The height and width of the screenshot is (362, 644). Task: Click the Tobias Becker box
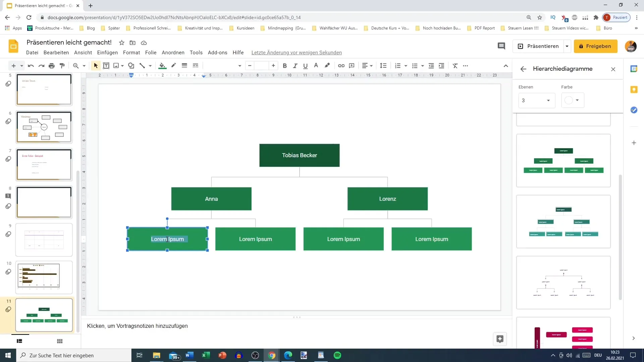click(x=299, y=155)
